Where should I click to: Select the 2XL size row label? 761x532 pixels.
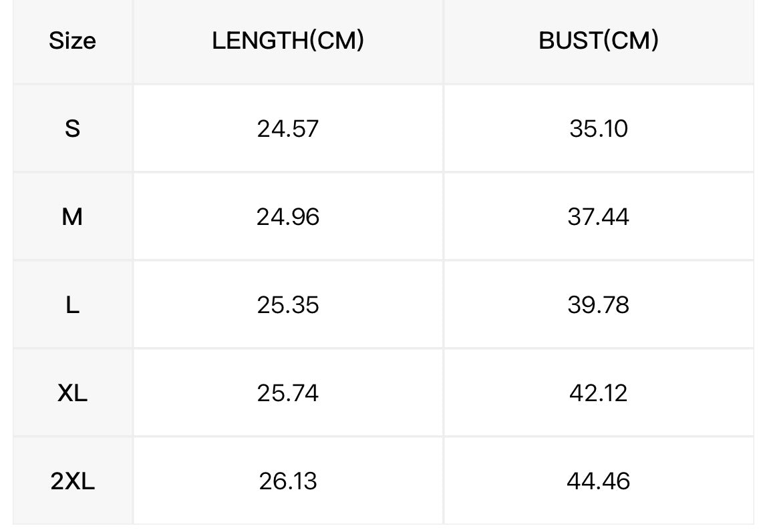[72, 481]
